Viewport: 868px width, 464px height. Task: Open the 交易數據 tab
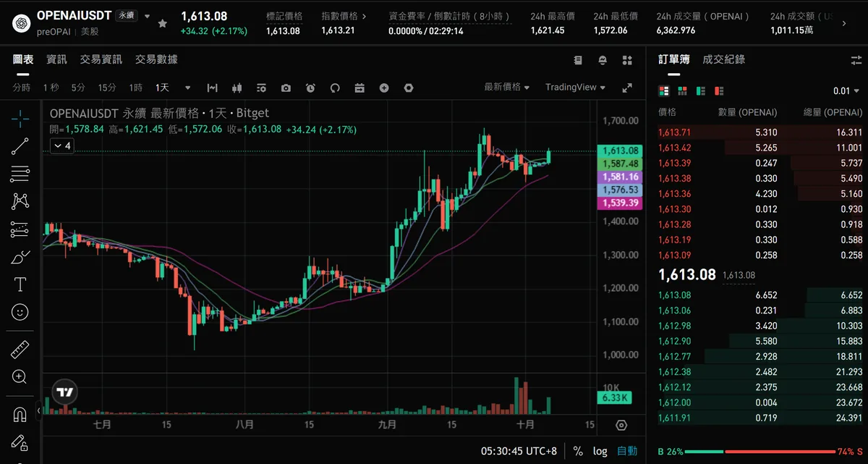(x=156, y=59)
